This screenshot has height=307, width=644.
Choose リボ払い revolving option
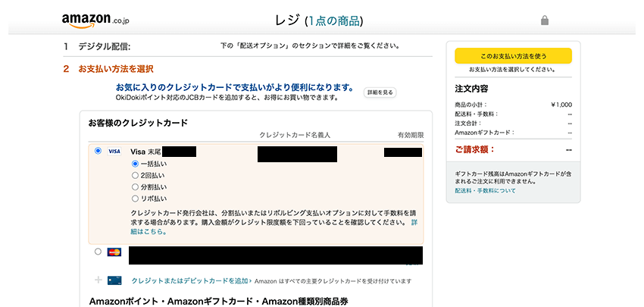click(x=135, y=199)
